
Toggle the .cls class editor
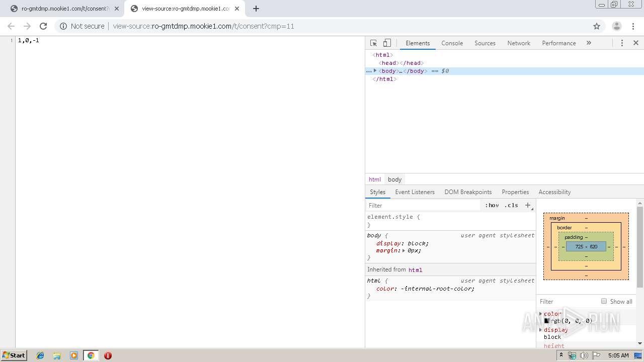click(x=511, y=205)
